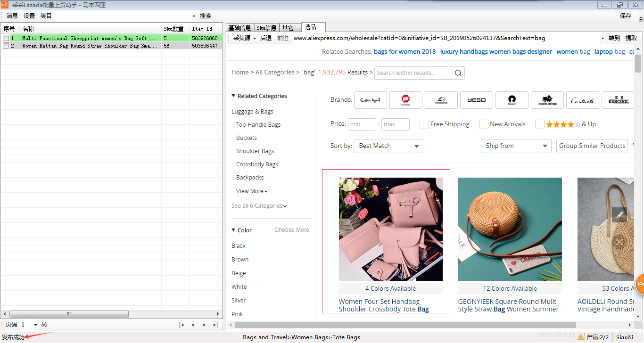Enable the New Arrivals filter

tap(484, 124)
